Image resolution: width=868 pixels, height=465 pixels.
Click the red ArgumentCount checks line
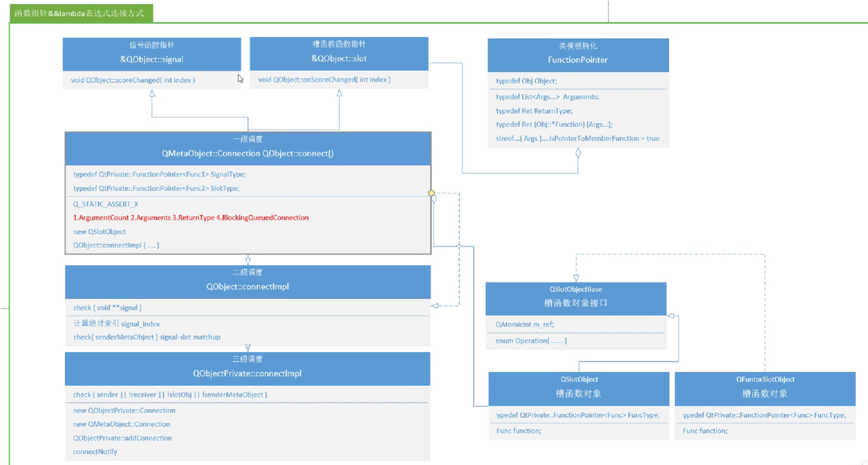pyautogui.click(x=191, y=218)
